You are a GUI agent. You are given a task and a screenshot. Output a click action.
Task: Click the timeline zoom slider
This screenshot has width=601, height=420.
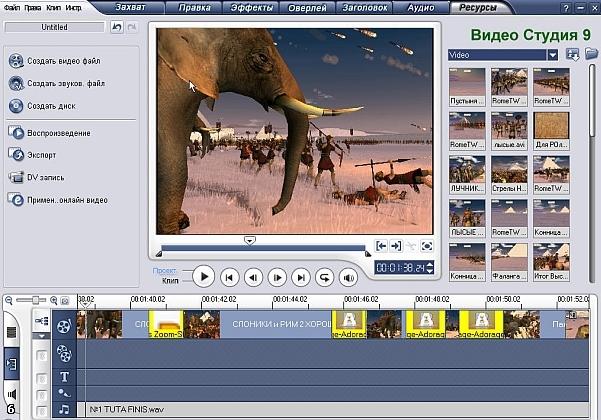[x=35, y=300]
